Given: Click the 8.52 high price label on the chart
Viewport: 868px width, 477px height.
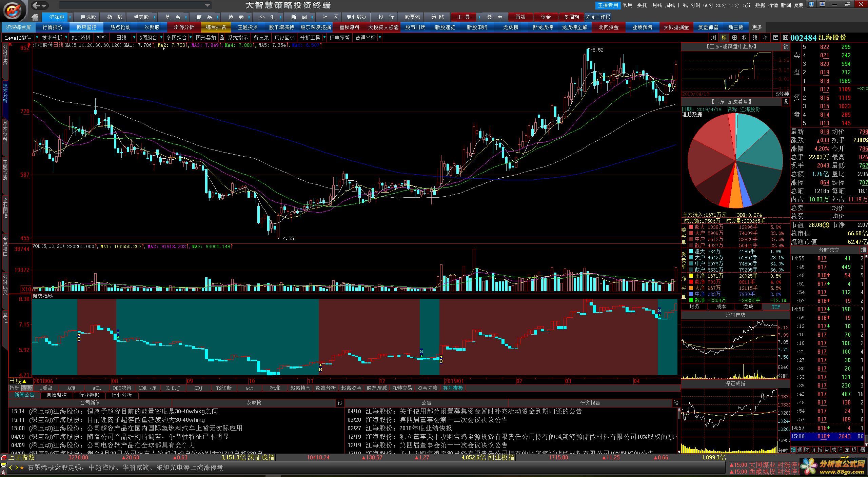Looking at the screenshot, I should pos(598,50).
